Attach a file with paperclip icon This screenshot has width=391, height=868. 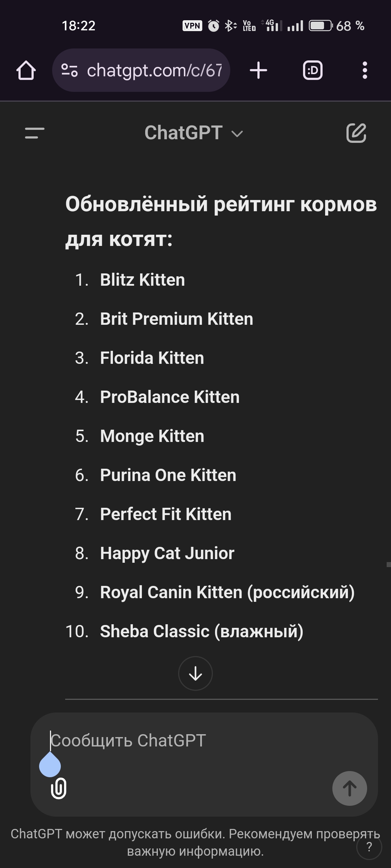click(x=59, y=788)
